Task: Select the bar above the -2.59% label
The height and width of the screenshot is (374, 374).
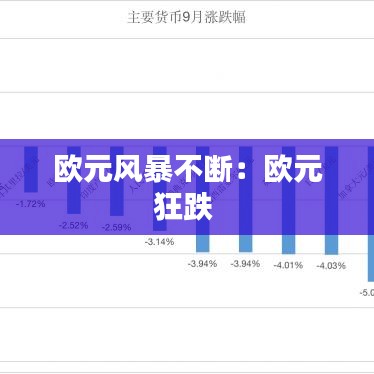Action: [117, 181]
